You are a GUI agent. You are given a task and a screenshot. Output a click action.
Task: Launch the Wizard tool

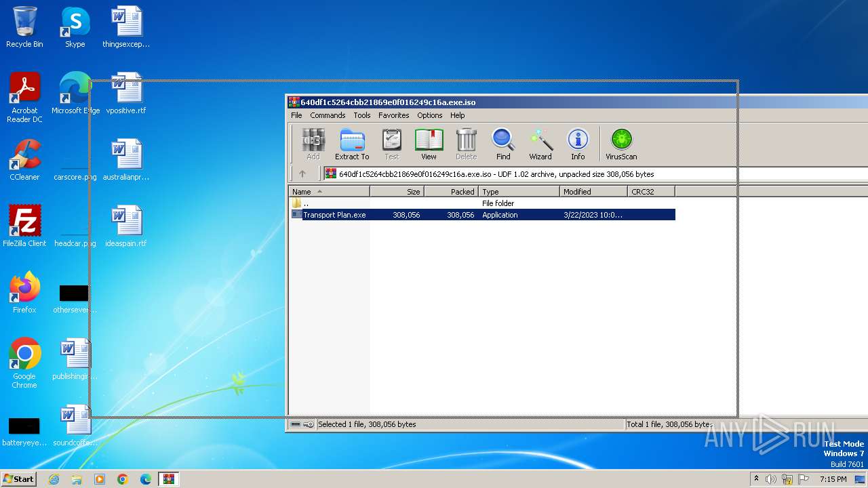(x=540, y=144)
